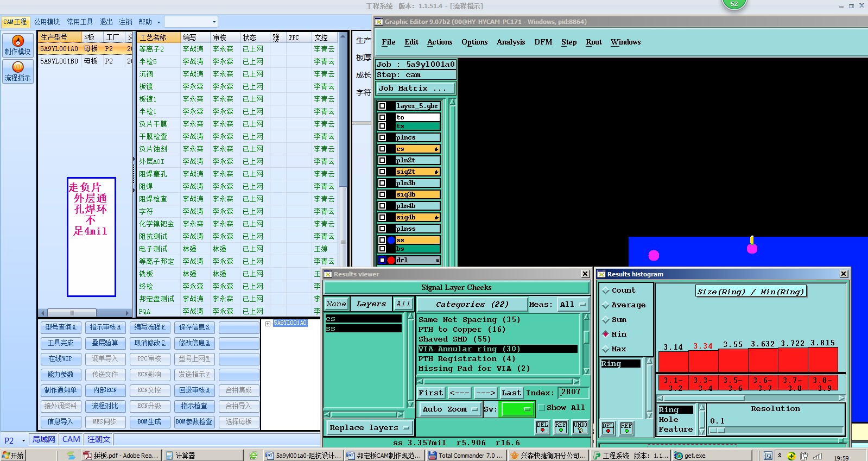
Task: Click the power plug tray icon
Action: (804, 456)
